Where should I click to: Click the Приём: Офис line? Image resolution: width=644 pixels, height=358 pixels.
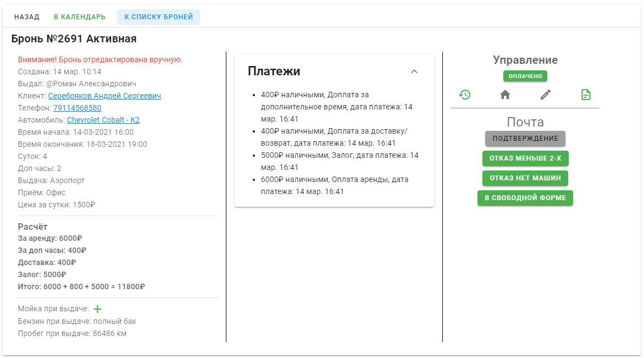41,193
